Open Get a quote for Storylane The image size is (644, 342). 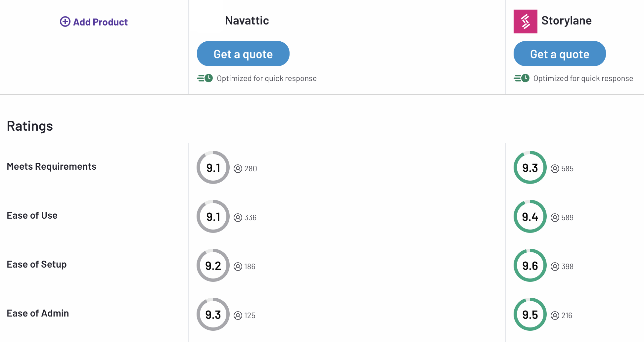point(559,54)
